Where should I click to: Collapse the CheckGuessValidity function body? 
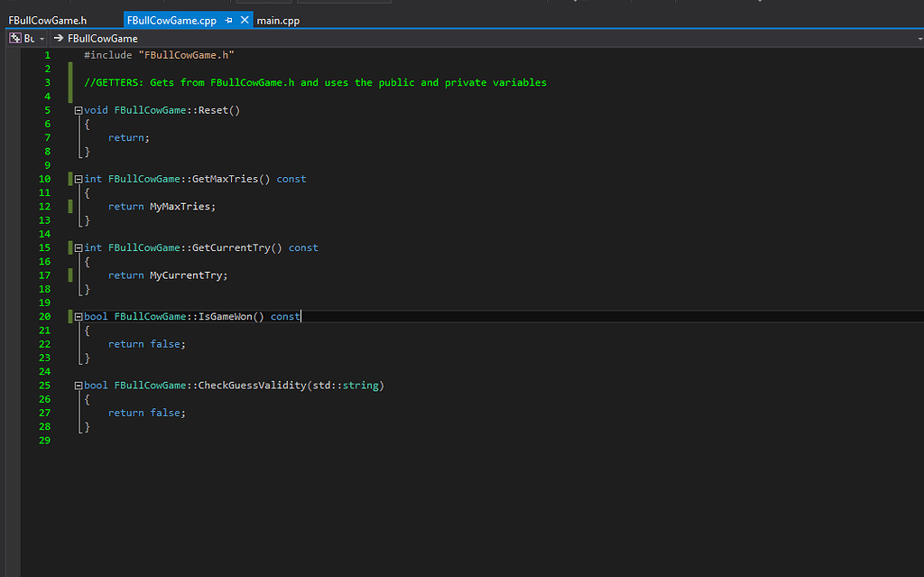[x=78, y=385]
